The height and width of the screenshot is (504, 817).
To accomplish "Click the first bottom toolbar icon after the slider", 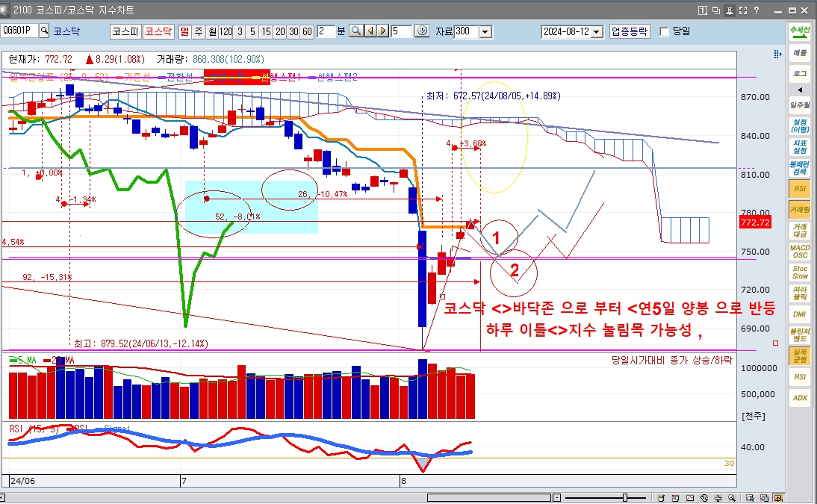I will (661, 498).
